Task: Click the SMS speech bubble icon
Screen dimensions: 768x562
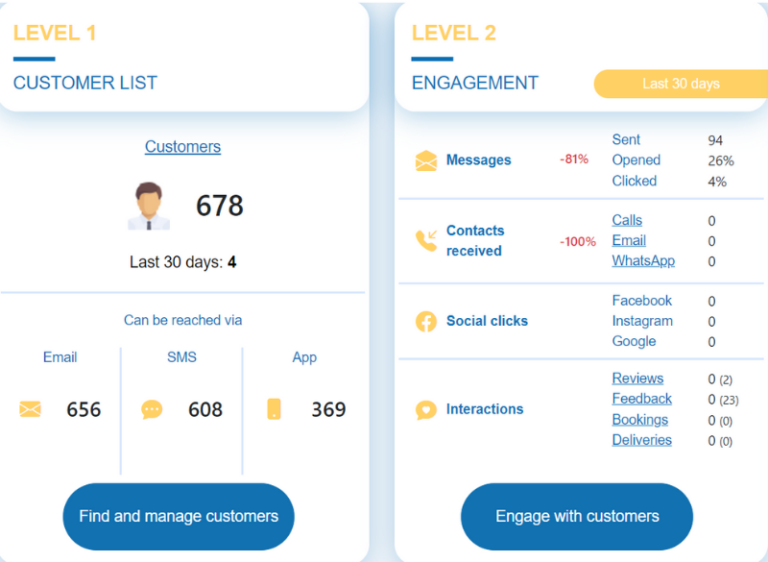Action: tap(151, 409)
